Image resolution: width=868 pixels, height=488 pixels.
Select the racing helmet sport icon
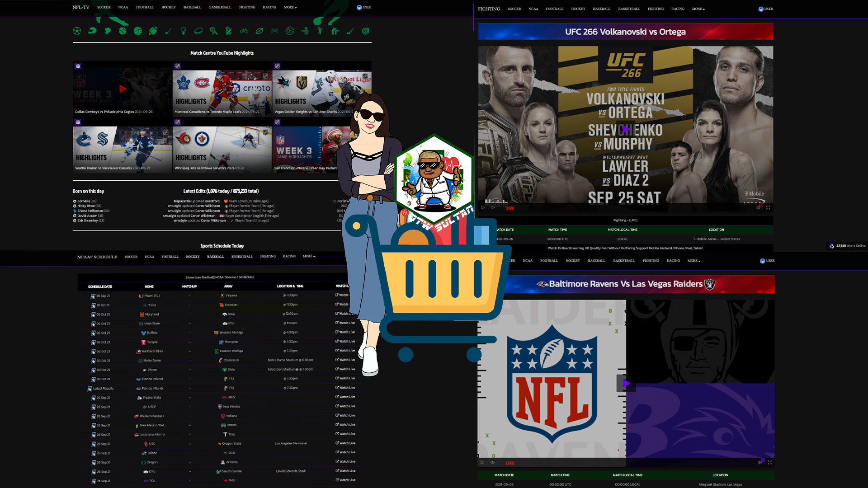pyautogui.click(x=92, y=31)
